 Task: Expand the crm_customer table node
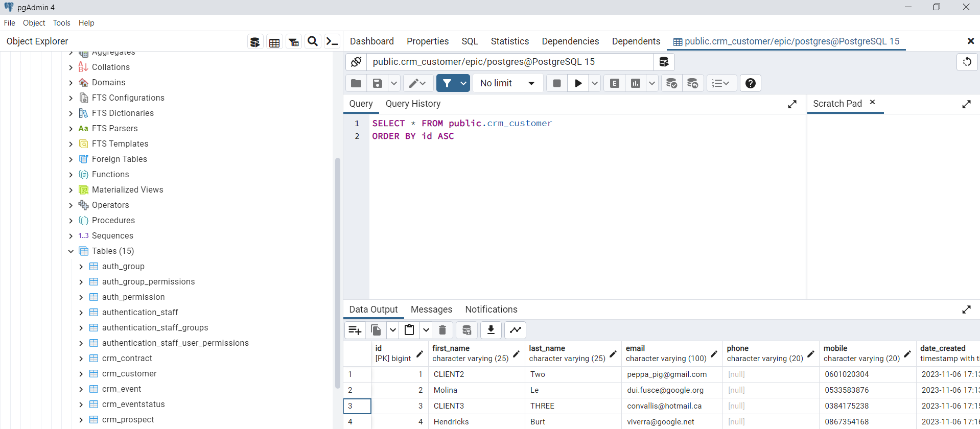click(81, 374)
